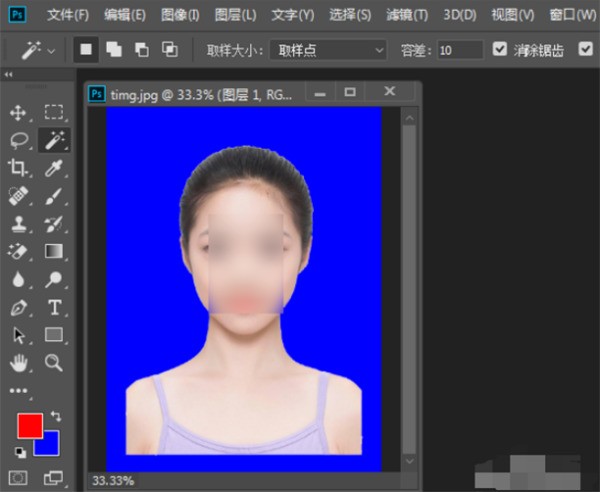Activate the horizontal Type tool
The width and height of the screenshot is (600, 492).
[54, 307]
